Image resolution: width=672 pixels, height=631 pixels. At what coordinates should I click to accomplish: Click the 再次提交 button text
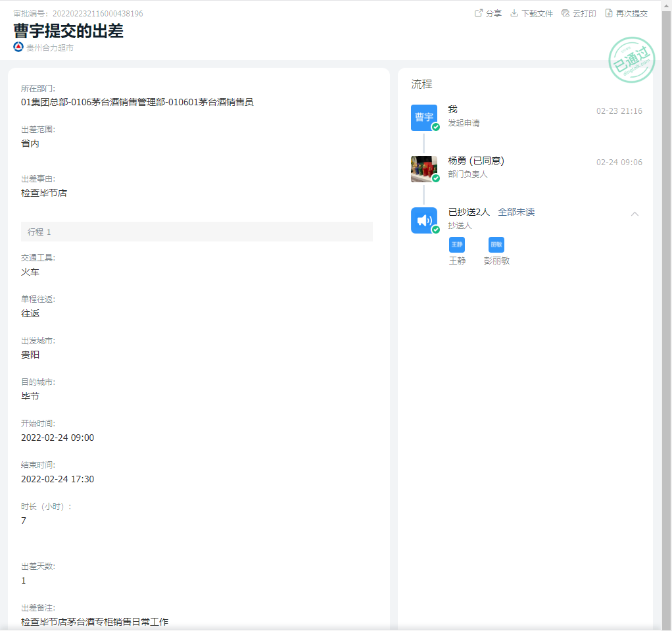click(632, 13)
